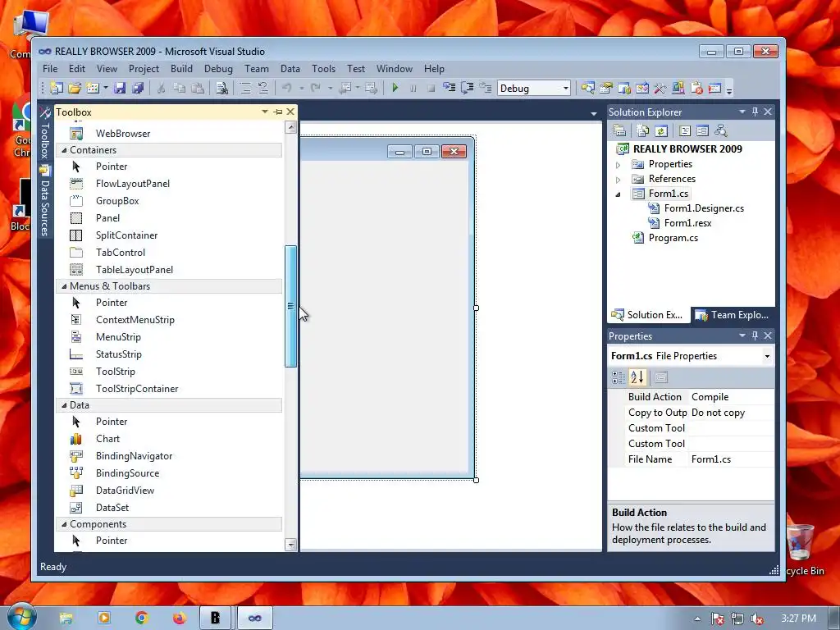This screenshot has height=630, width=840.
Task: Click the Windows Start button
Action: tap(21, 617)
